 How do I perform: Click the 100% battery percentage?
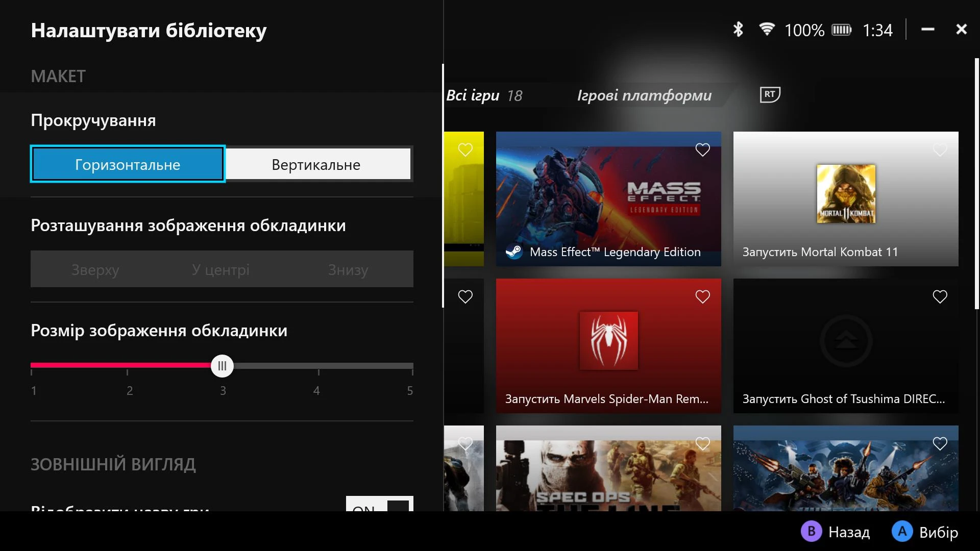coord(804,30)
